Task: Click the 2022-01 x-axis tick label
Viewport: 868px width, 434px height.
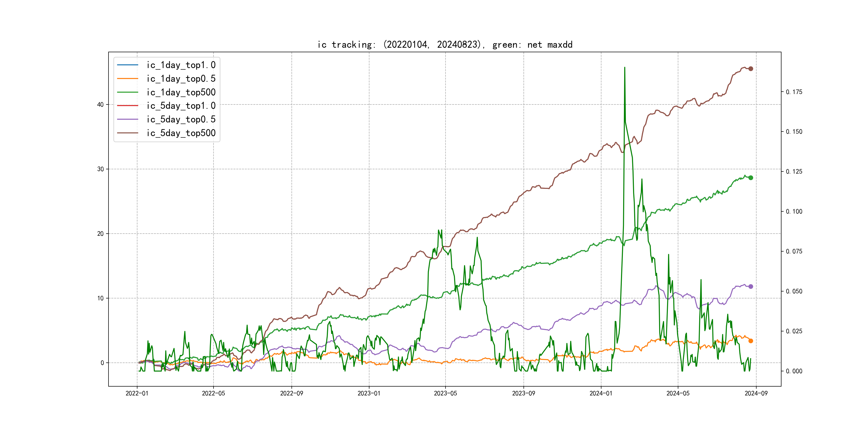Action: coord(137,393)
